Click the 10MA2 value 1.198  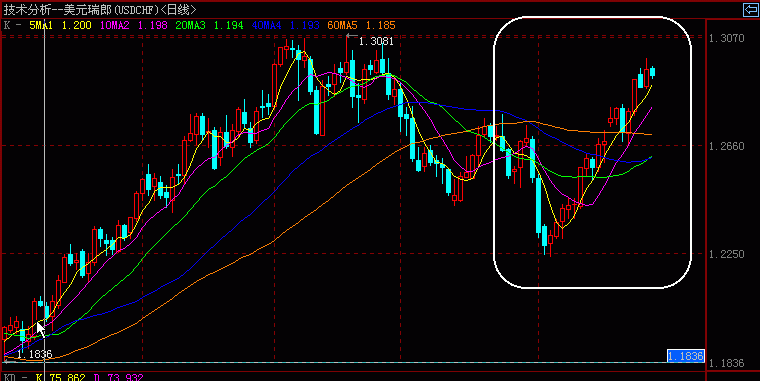(153, 25)
